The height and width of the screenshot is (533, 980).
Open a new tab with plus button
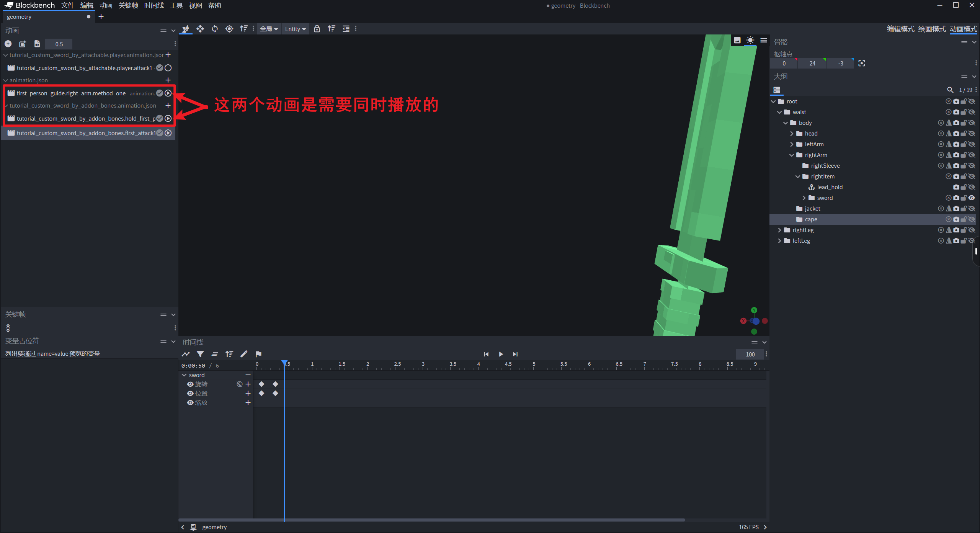[101, 16]
